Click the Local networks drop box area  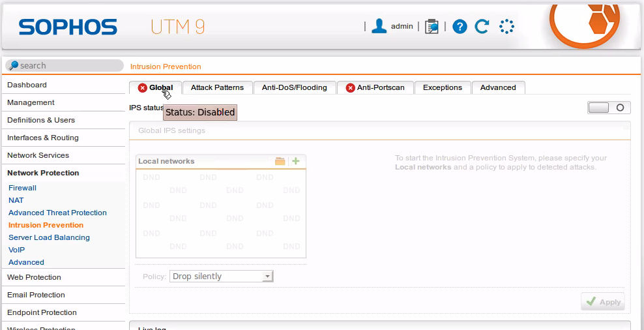(x=221, y=213)
